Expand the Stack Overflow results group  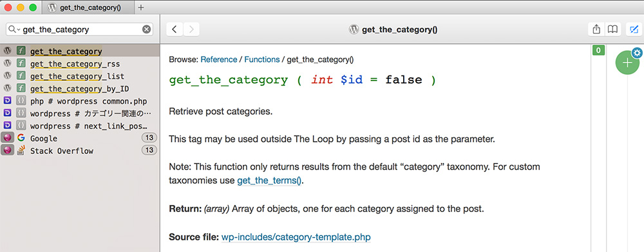[80, 150]
